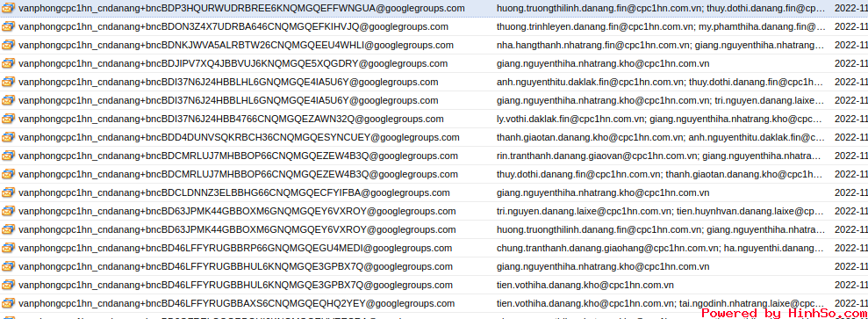The width and height of the screenshot is (868, 319).
Task: Click the envelope icon of the bncBDNKJWVA5ALRBTW26C message
Action: pos(8,45)
